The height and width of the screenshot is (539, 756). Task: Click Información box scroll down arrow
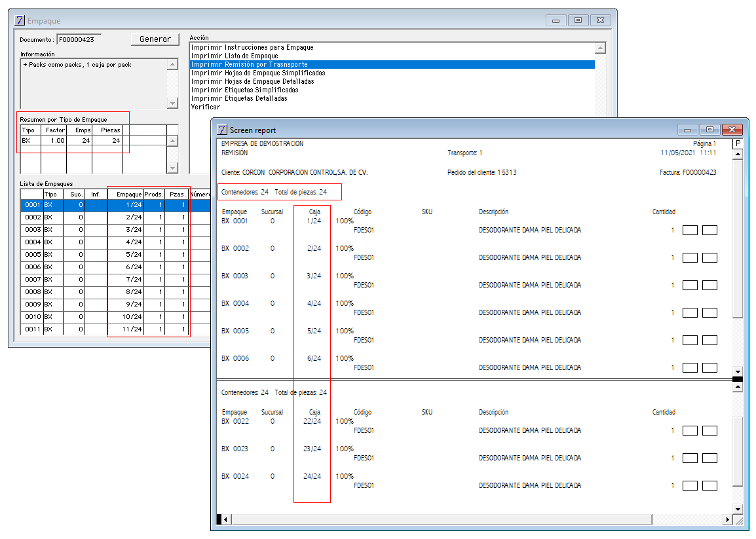coord(172,103)
